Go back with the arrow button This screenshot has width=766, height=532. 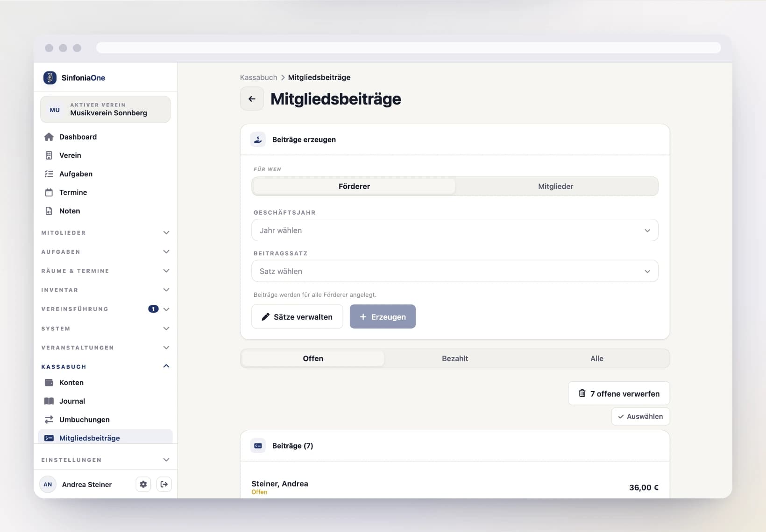coord(252,99)
